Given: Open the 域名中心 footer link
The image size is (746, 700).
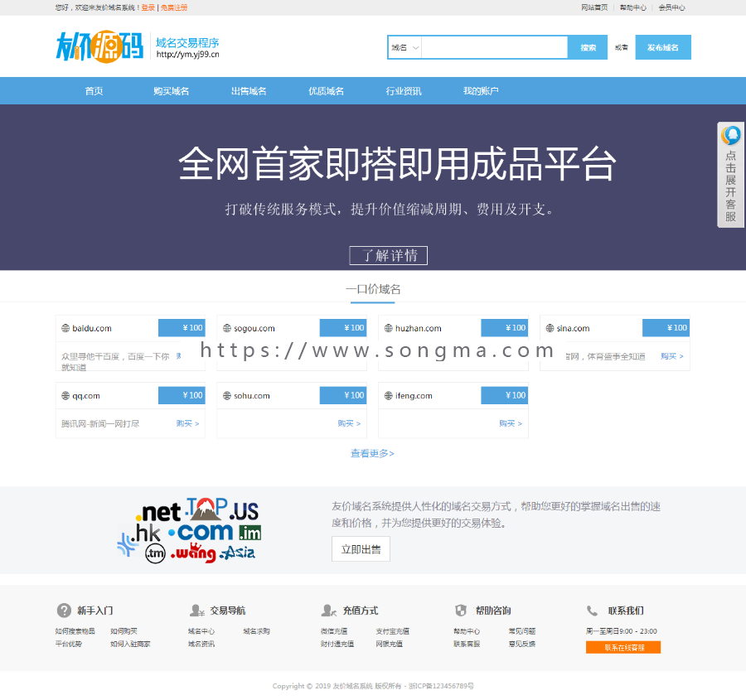Looking at the screenshot, I should tap(201, 631).
